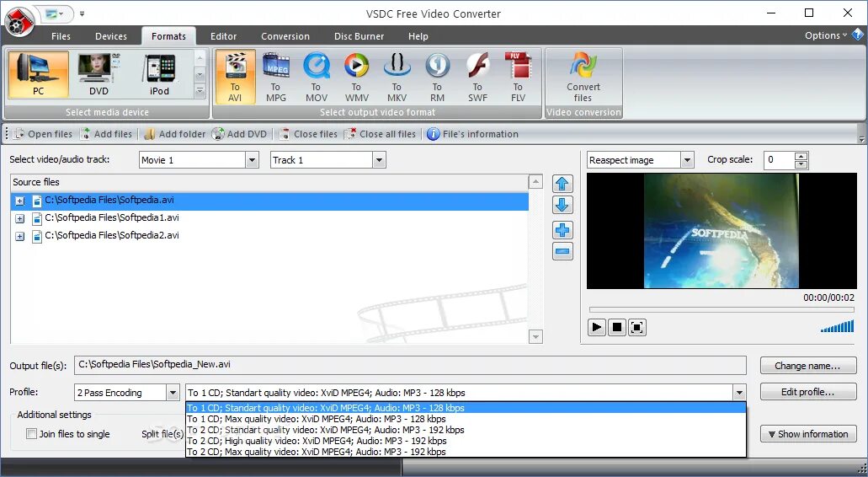
Task: Select the PC media device
Action: click(x=38, y=75)
